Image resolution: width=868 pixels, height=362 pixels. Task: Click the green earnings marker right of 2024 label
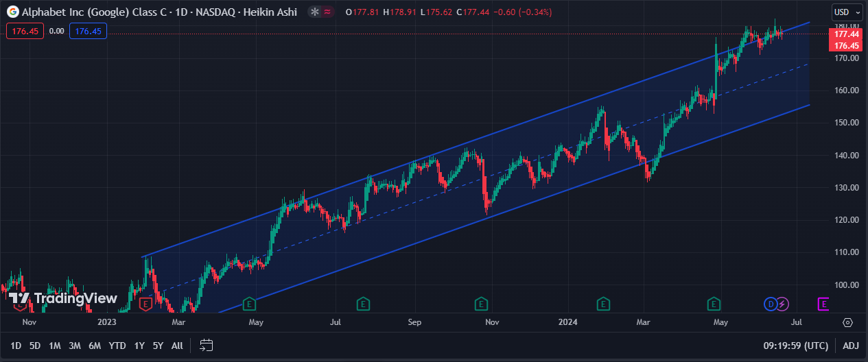[603, 303]
